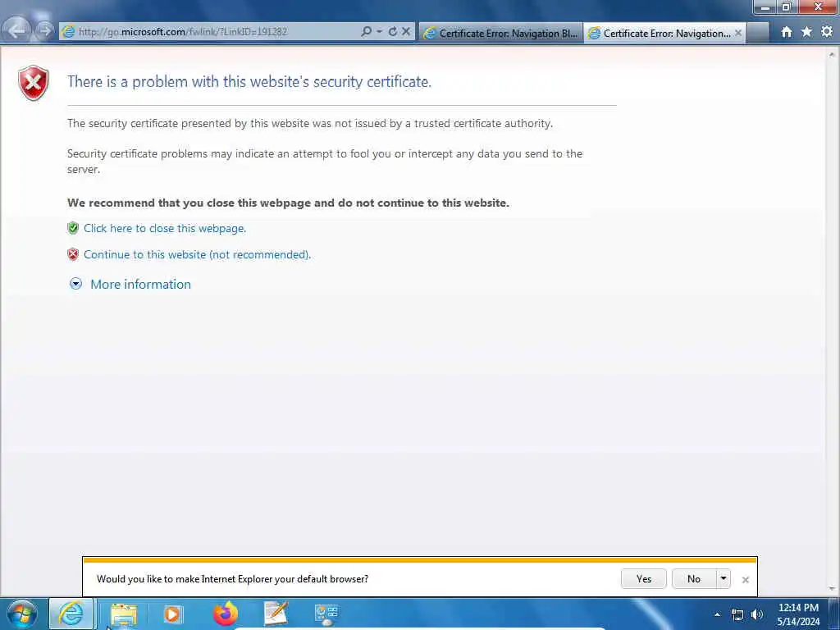Click green shield icon beside close link
Screen dimensions: 840x630
click(73, 228)
